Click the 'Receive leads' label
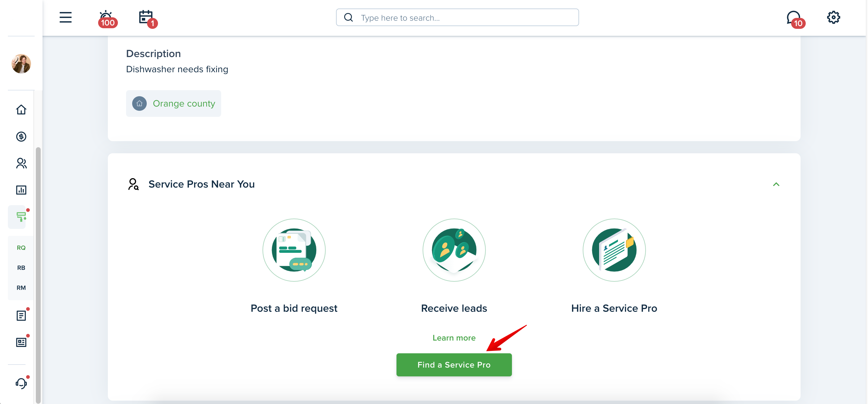Screen dimensions: 868x404 click(454, 308)
